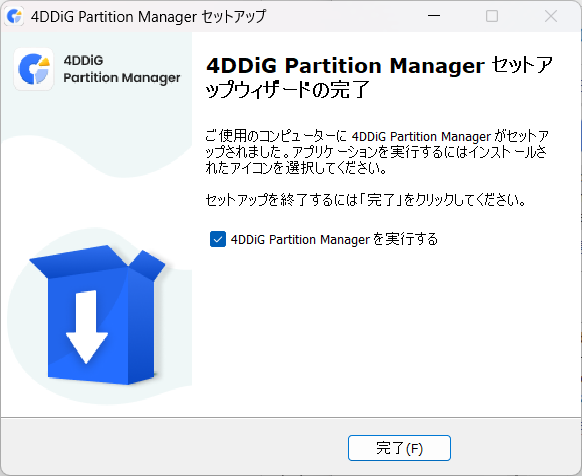Click the 完了(F) finish button
582x476 pixels.
point(399,448)
